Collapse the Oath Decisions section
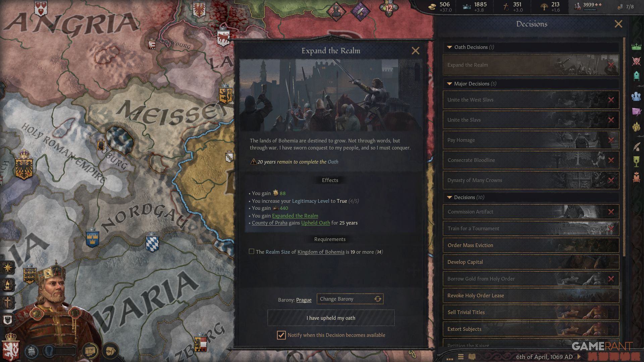Screen dimensions: 644x362 coord(449,47)
